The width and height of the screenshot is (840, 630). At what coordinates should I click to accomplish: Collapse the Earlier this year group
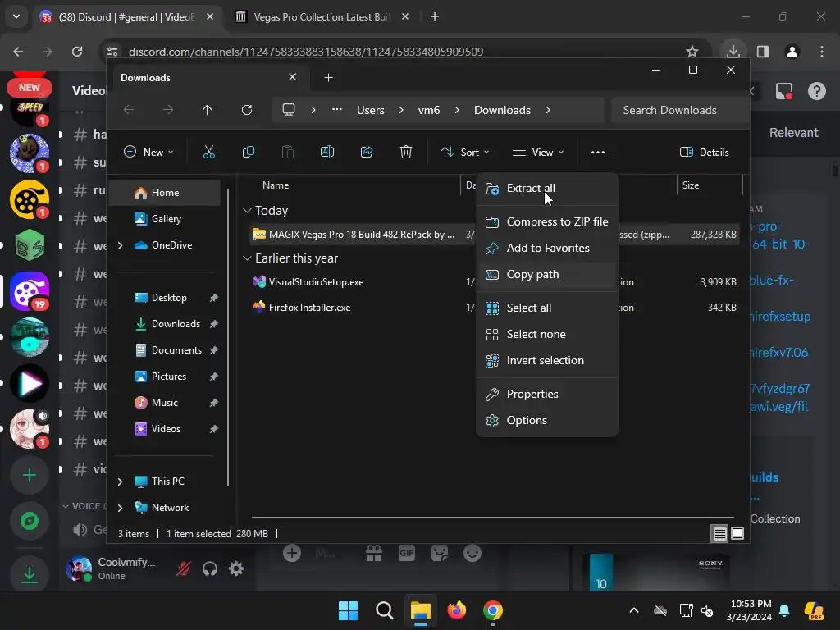[x=247, y=258]
